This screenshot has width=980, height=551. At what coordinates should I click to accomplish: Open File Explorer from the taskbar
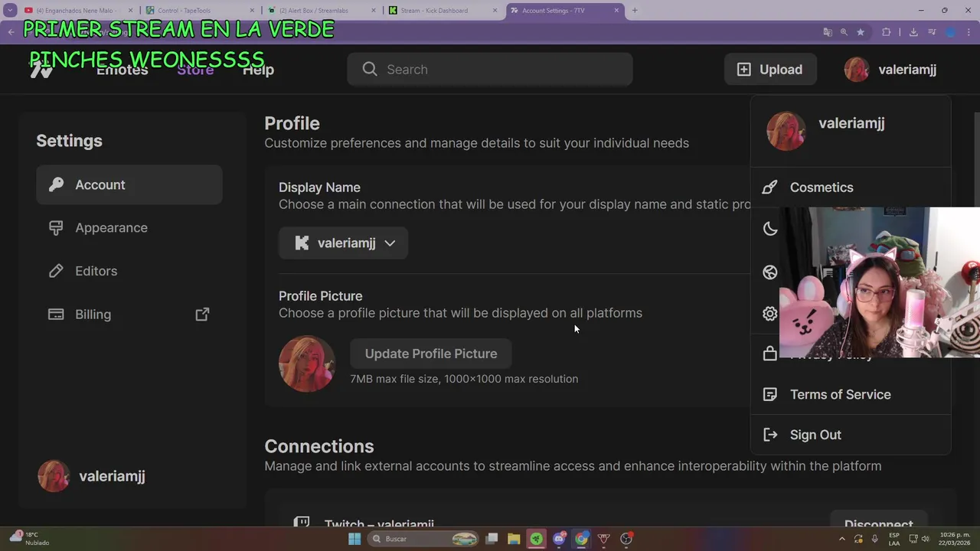[x=514, y=539]
